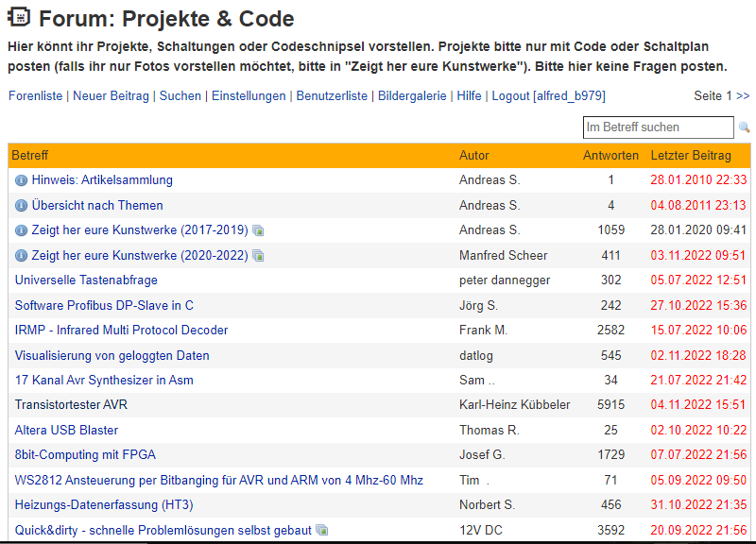Click the multi-page icon after Quick&dirty thread

click(x=322, y=531)
